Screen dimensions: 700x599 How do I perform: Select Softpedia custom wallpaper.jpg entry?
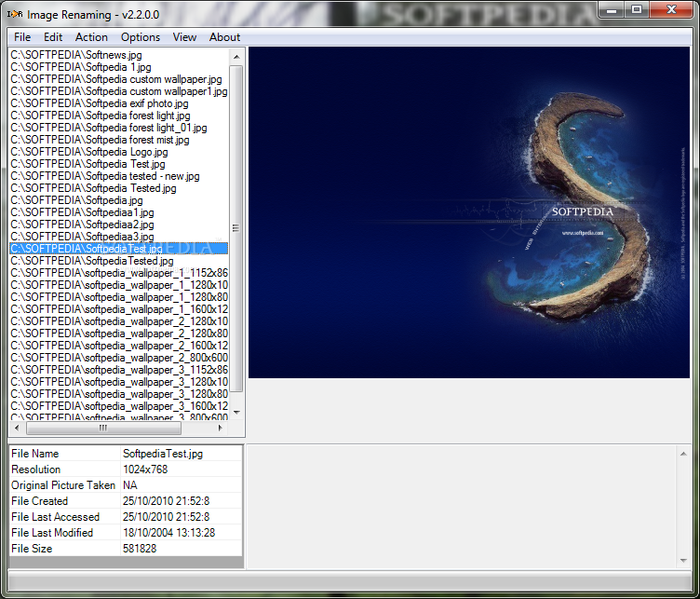(x=119, y=79)
